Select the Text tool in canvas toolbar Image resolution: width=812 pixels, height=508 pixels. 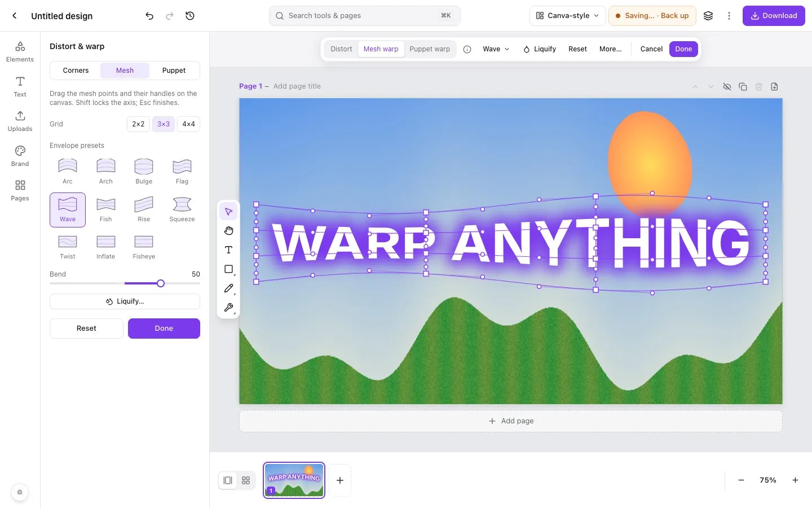pos(228,250)
